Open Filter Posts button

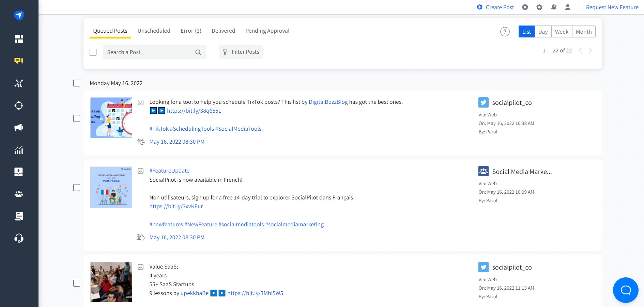[x=241, y=52]
